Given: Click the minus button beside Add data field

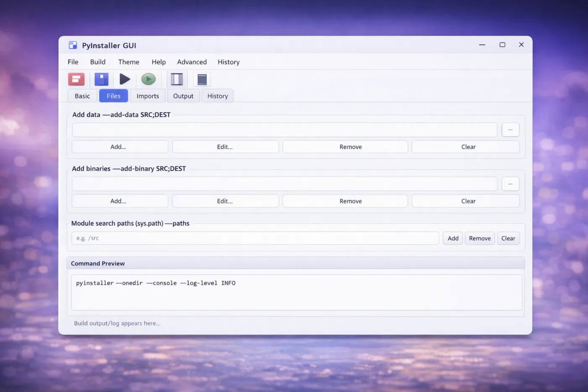Looking at the screenshot, I should point(510,129).
